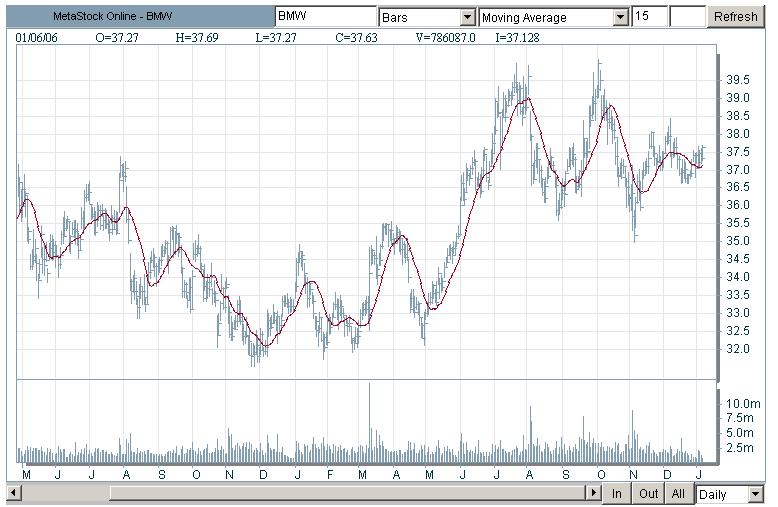Screen dimensions: 778x507
Task: Open the Bars chart type dropdown
Action: (x=427, y=17)
